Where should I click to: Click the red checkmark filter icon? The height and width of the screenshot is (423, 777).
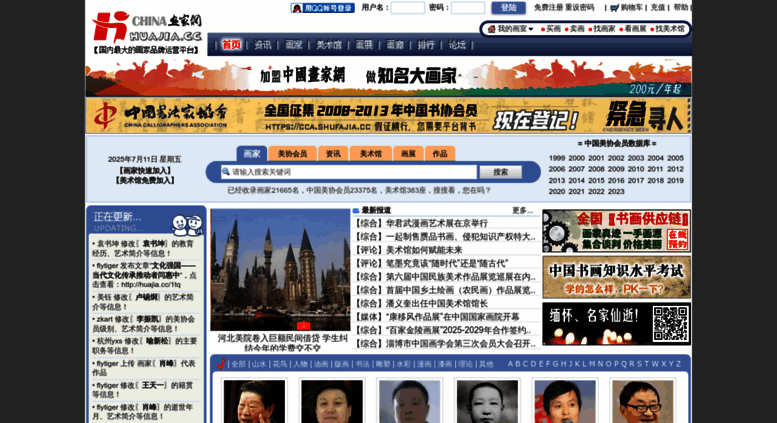[x=222, y=364]
